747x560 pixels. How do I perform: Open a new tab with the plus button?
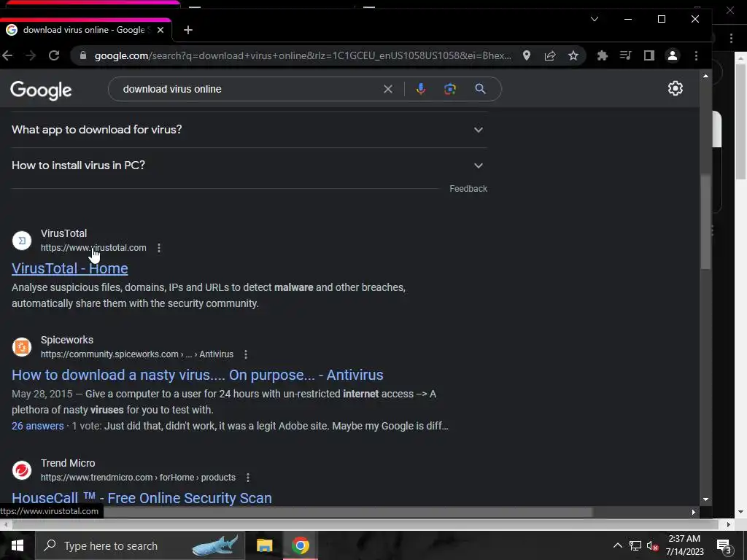(x=188, y=30)
